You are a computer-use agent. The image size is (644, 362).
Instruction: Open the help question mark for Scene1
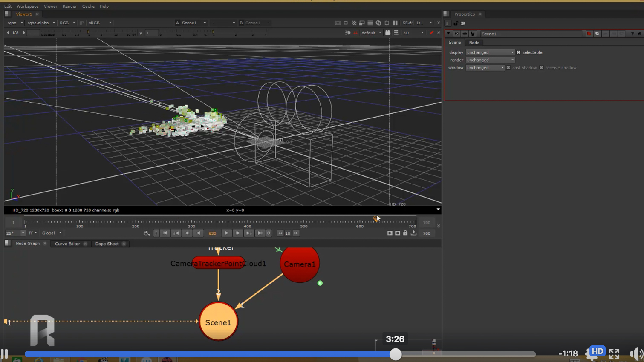tap(632, 34)
